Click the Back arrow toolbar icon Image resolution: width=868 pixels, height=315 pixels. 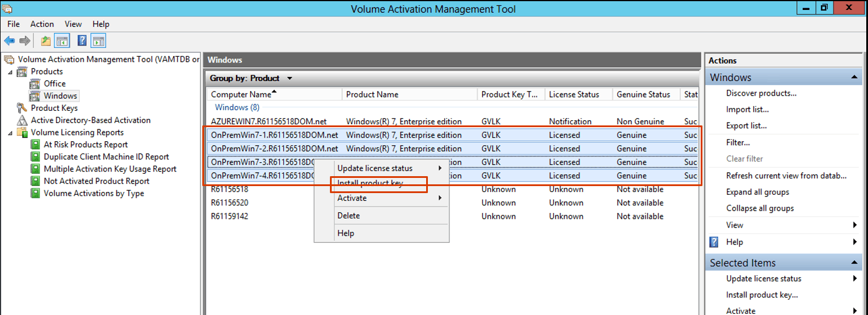click(9, 41)
